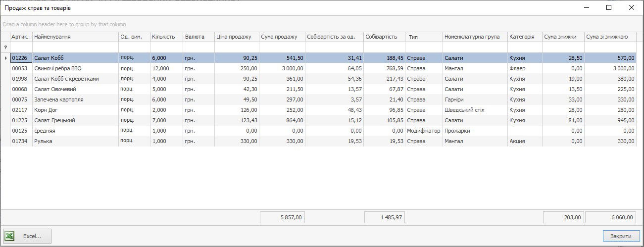Image resolution: width=644 pixels, height=247 pixels.
Task: Click the Сума зі знижкою column header
Action: [x=609, y=37]
